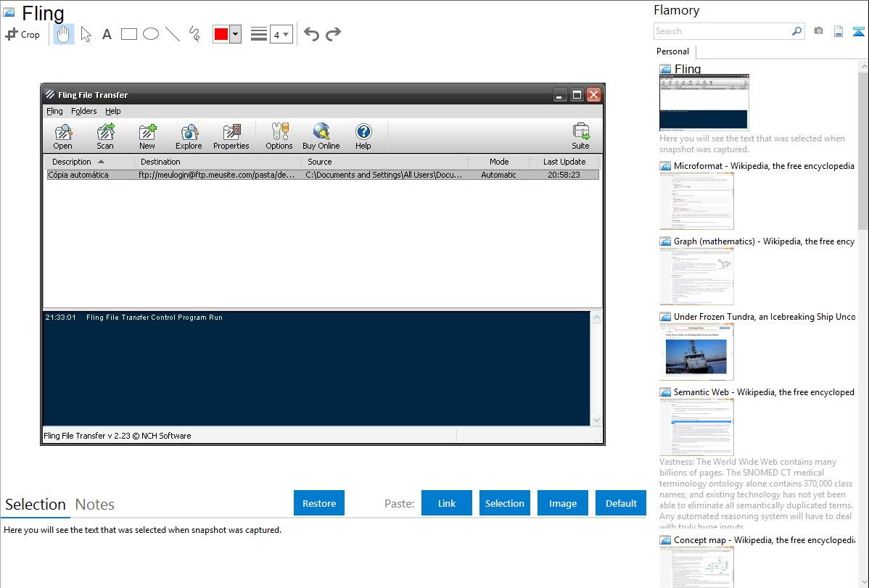Open the Semantic Web snapshot thumbnail
This screenshot has width=869, height=588.
click(696, 427)
